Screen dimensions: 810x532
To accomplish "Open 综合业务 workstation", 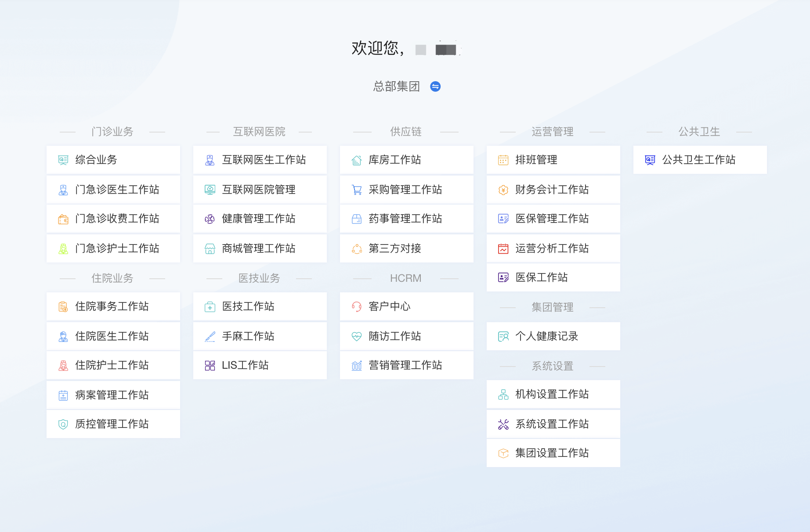I will click(x=113, y=160).
